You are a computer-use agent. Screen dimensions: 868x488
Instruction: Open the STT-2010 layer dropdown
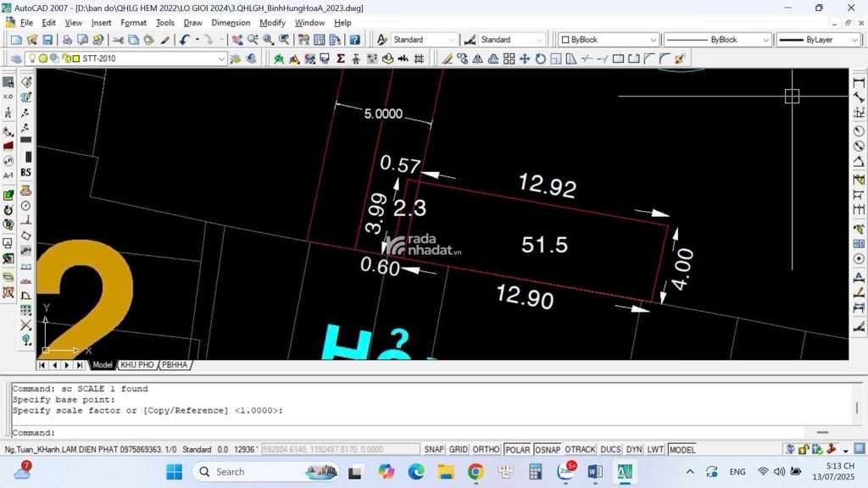click(222, 58)
